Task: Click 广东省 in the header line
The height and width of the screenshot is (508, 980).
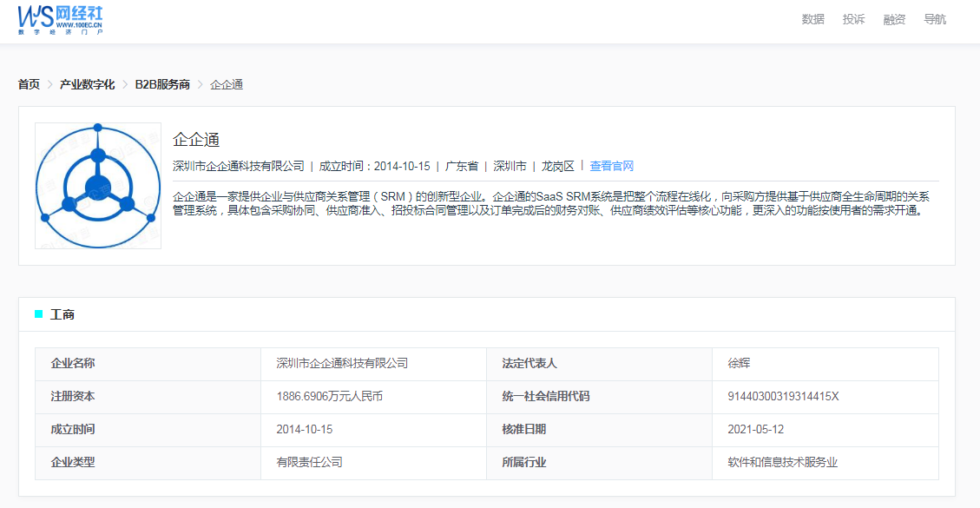Action: [462, 166]
